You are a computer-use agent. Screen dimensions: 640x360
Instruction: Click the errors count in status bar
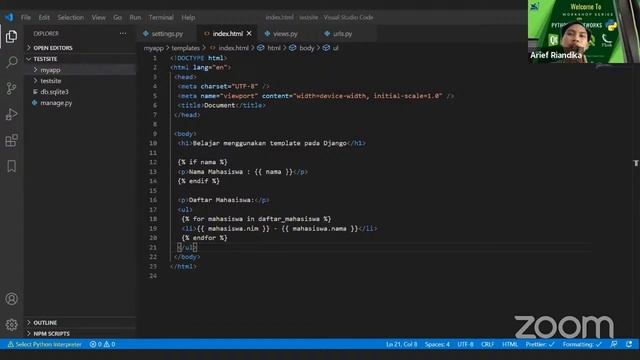click(96, 344)
